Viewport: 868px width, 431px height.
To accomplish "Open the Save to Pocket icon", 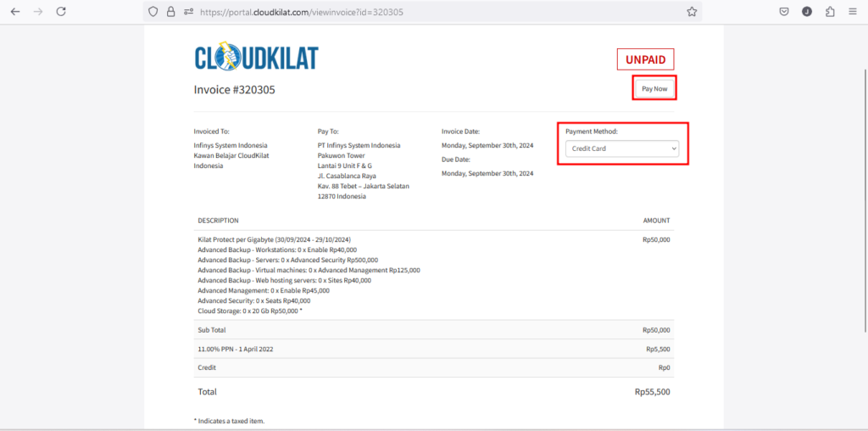I will (x=785, y=12).
